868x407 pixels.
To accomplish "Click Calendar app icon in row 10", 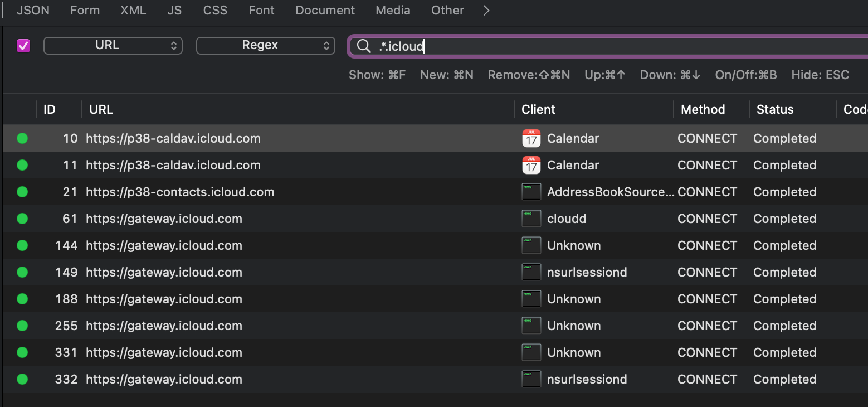I will [531, 138].
